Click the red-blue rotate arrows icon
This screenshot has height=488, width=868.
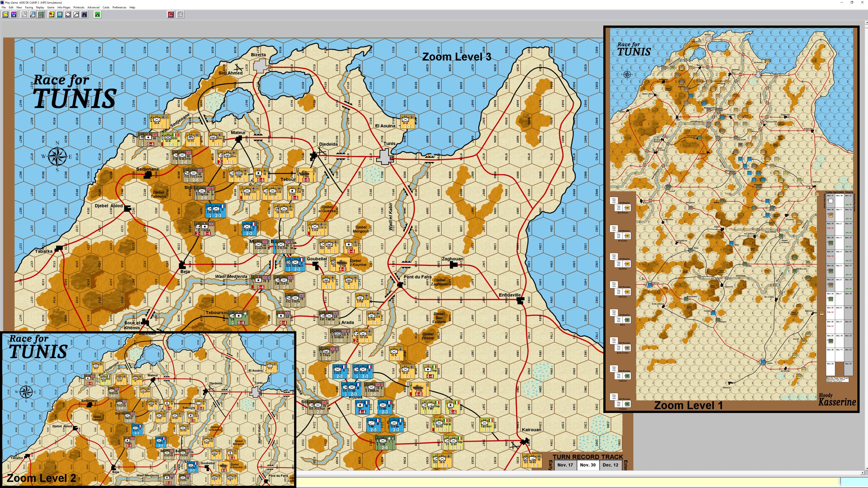[68, 14]
